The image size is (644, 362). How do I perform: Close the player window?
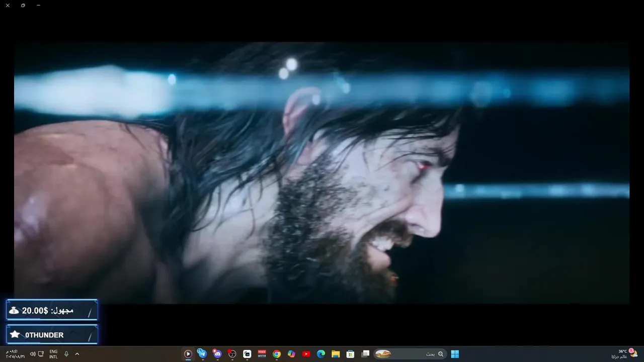(x=8, y=6)
